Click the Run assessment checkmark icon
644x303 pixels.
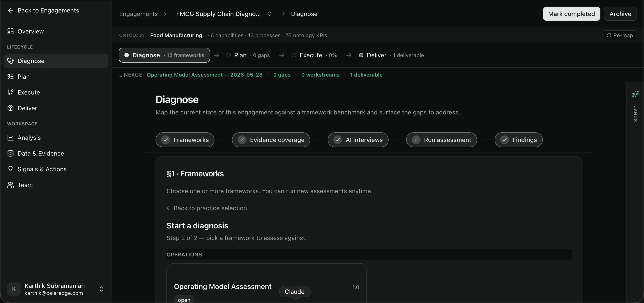[416, 140]
